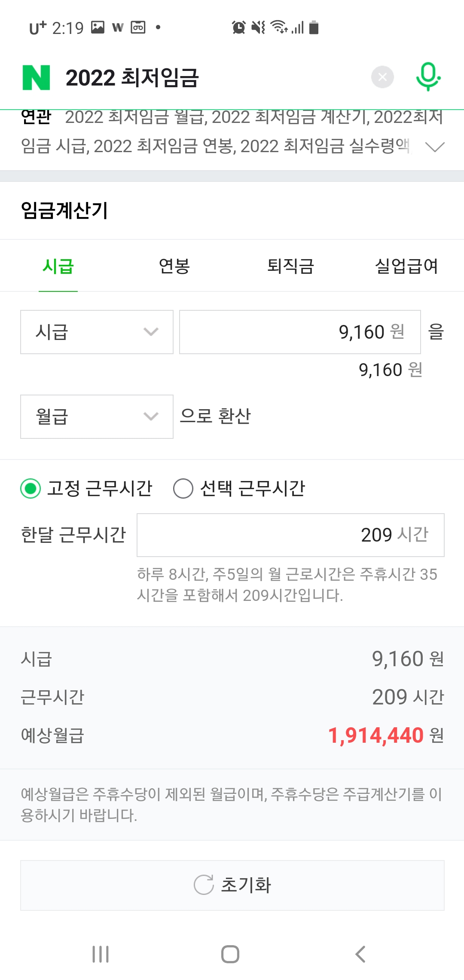Switch to the 연봉 tab

pyautogui.click(x=174, y=266)
